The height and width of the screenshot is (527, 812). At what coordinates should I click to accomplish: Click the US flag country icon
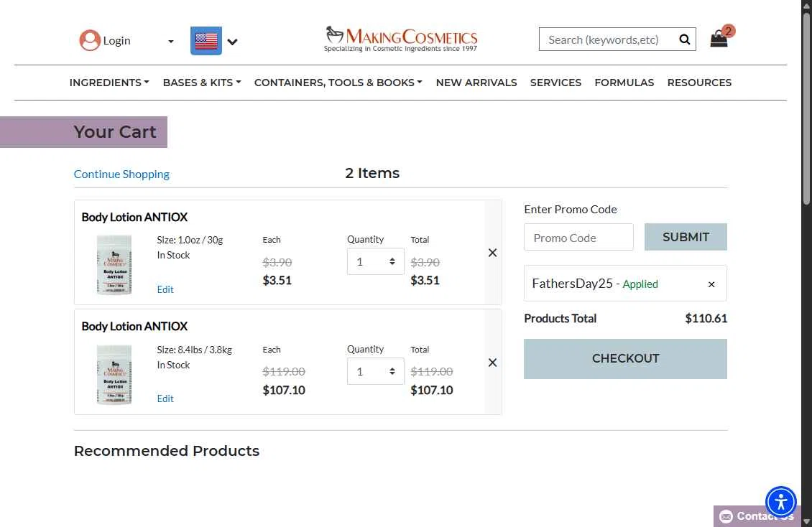coord(206,41)
